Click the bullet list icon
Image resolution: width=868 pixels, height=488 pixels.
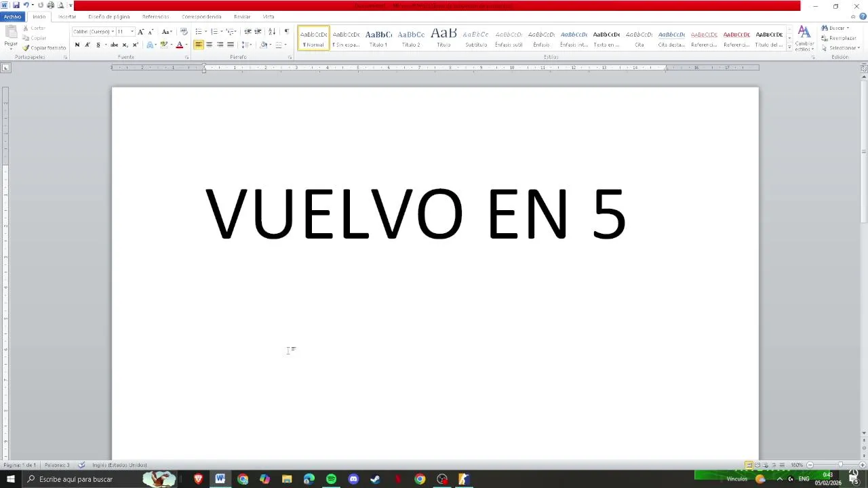coord(199,32)
